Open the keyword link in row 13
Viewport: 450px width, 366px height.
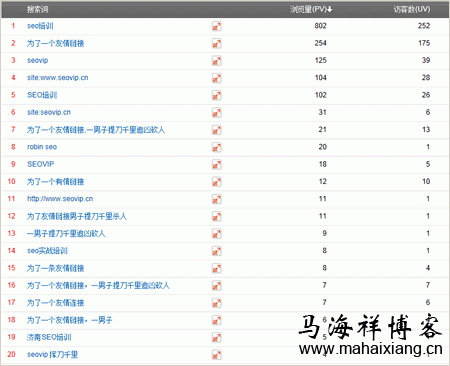66,234
